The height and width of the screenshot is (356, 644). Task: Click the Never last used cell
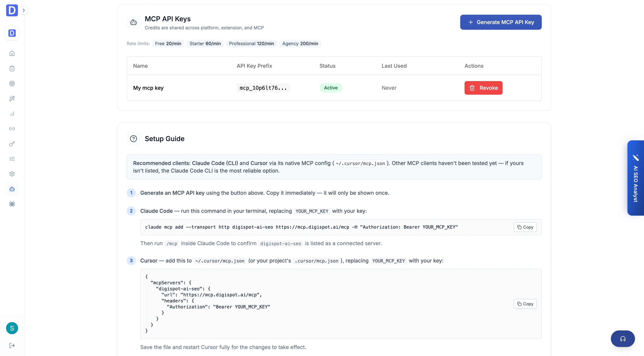click(389, 88)
